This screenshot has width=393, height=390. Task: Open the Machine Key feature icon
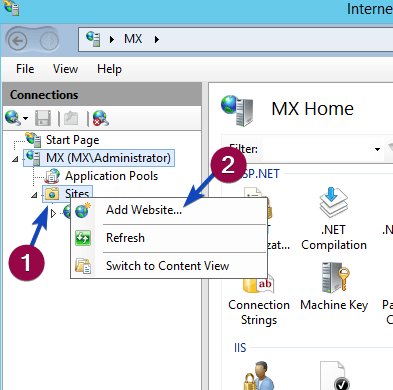click(335, 277)
